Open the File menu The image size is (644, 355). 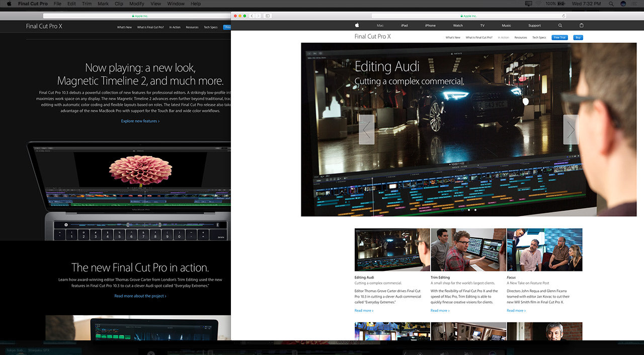[57, 4]
